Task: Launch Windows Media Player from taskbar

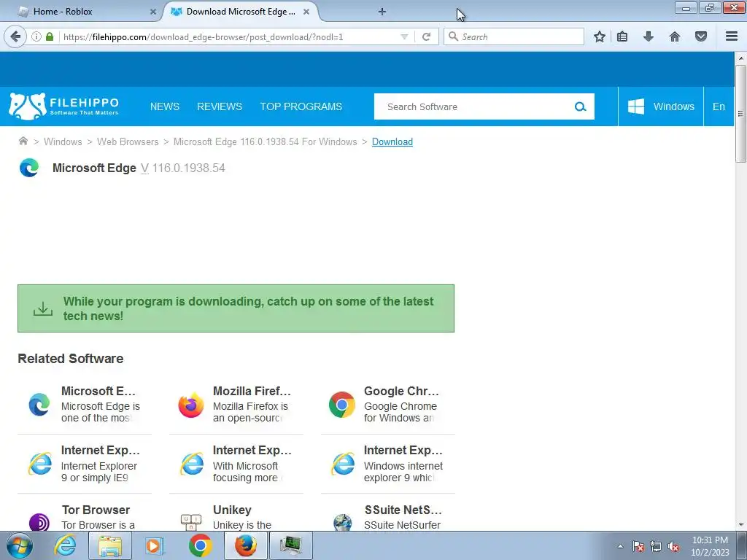Action: [153, 545]
